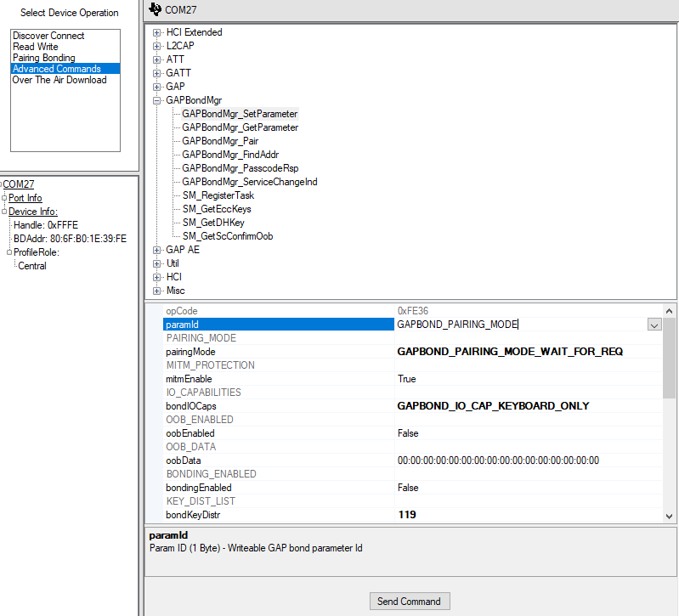This screenshot has height=616, width=679.
Task: Select GAPBondMgr_GetParameter command
Action: click(240, 127)
